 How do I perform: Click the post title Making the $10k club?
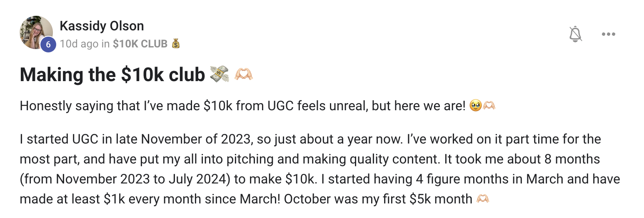pos(112,74)
